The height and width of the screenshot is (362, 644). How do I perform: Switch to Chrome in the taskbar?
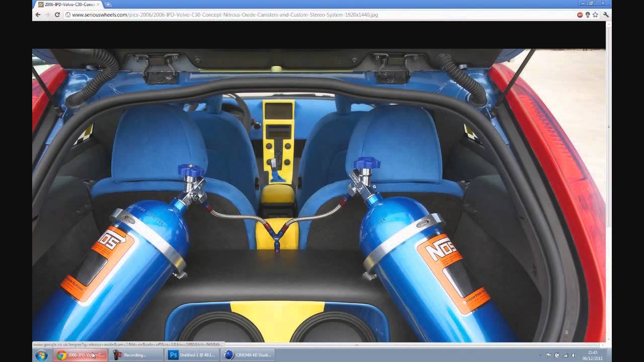coord(81,355)
